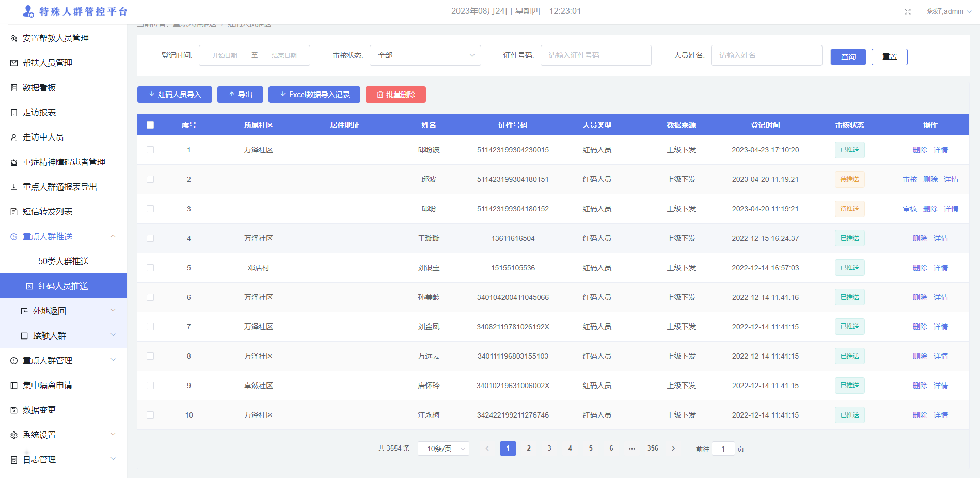Click the 人员姓名 input field
The image size is (980, 478).
pos(767,55)
